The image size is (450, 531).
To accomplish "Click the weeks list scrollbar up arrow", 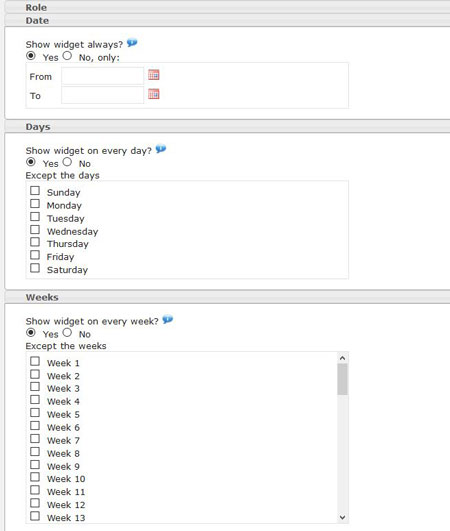I will pyautogui.click(x=342, y=358).
